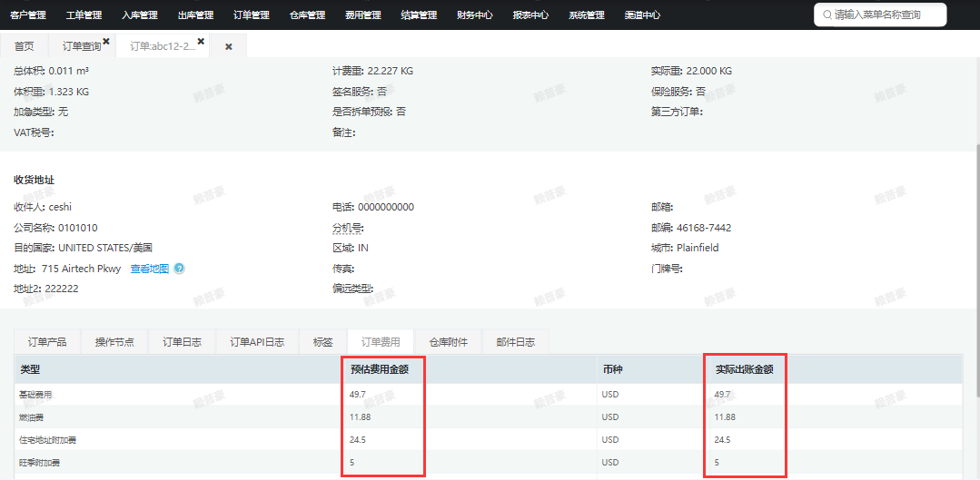Screen dimensions: 980x480
Task: Open the 邮件日志 tab
Action: 516,342
